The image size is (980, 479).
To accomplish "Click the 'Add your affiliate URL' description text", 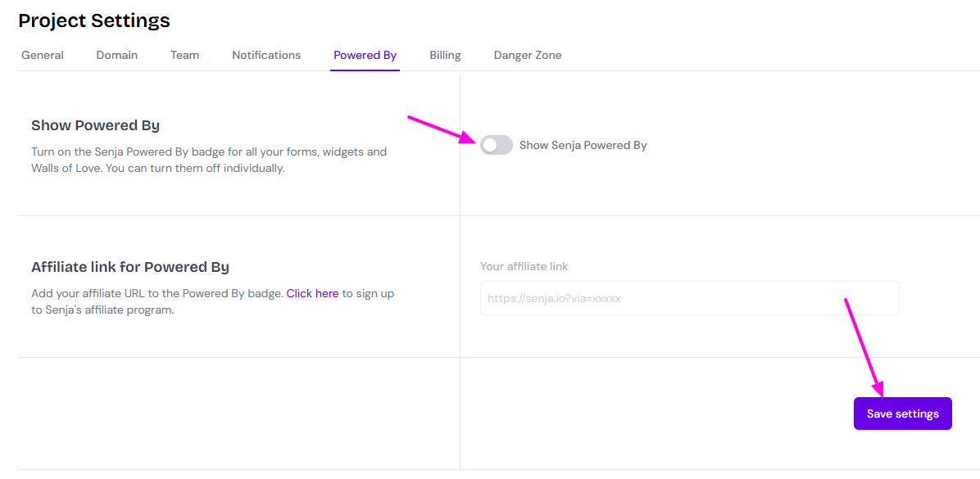I will [157, 293].
